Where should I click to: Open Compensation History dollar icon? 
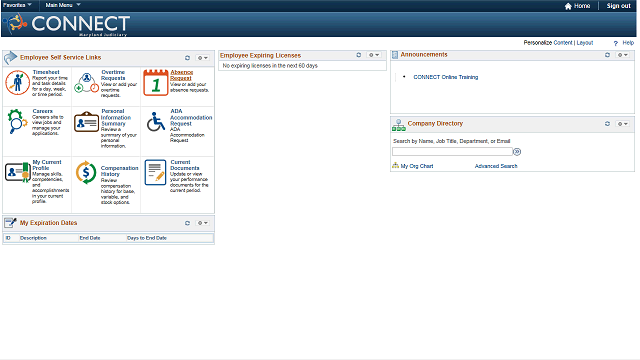click(x=86, y=172)
